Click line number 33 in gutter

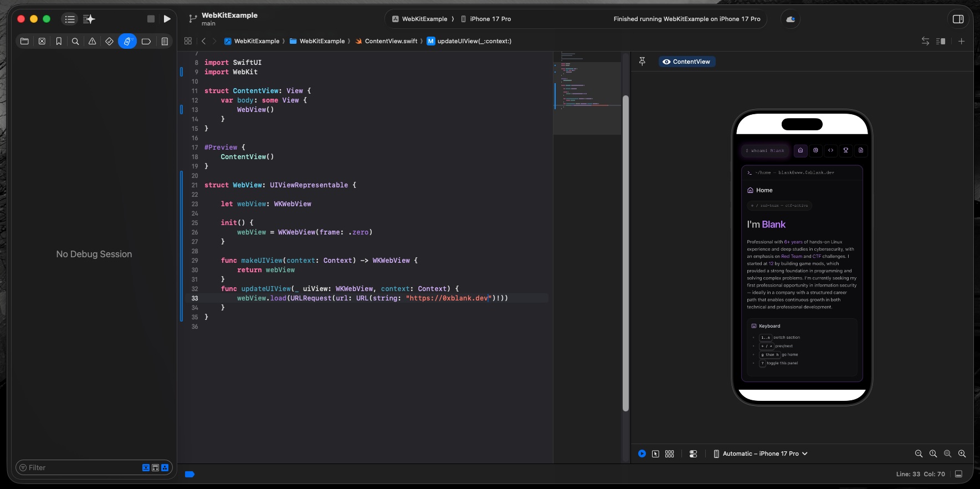click(194, 298)
